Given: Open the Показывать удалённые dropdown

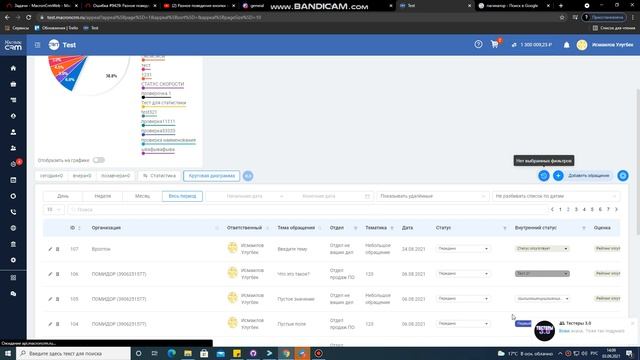Looking at the screenshot, I should click(x=432, y=196).
